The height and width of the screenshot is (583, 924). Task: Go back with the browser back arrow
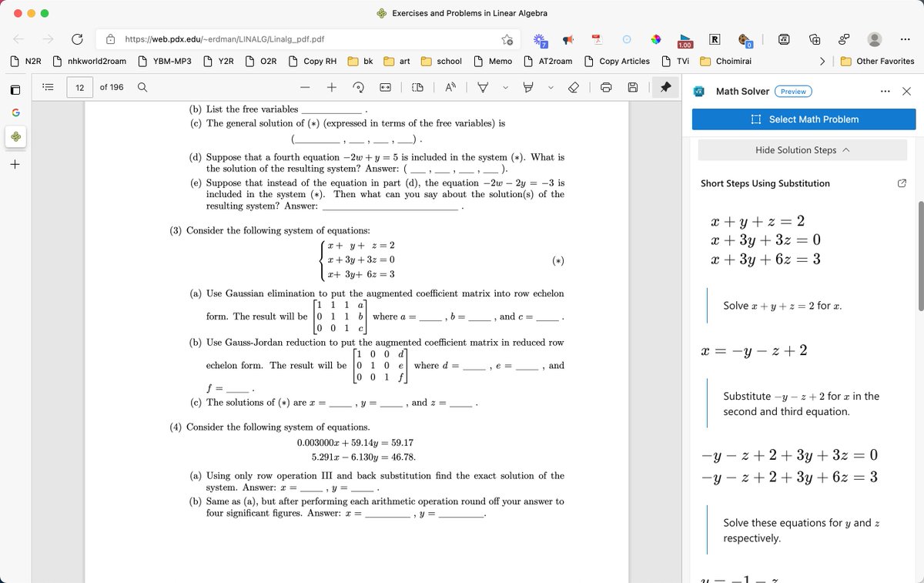[x=18, y=39]
